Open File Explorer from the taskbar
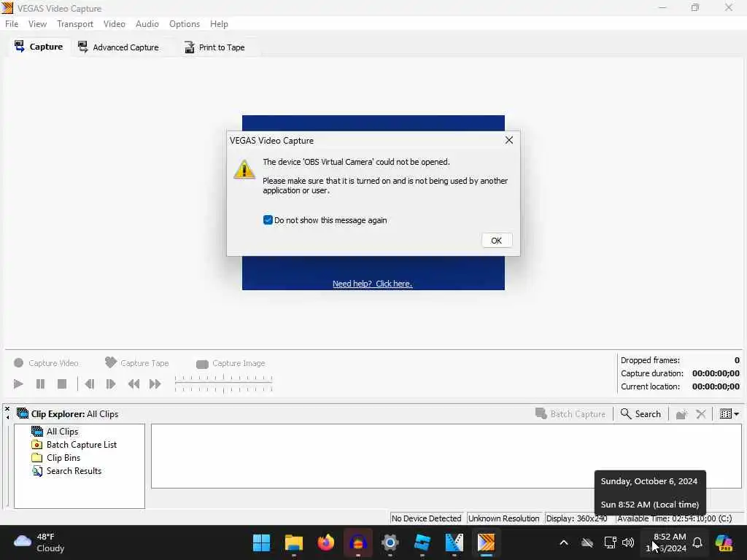This screenshot has height=560, width=747. (x=293, y=542)
